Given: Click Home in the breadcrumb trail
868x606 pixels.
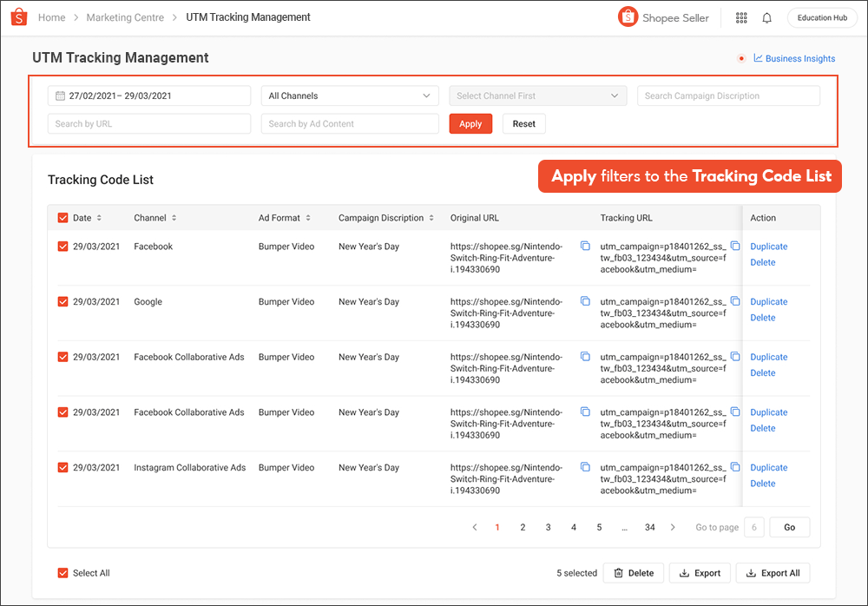Looking at the screenshot, I should pos(51,16).
